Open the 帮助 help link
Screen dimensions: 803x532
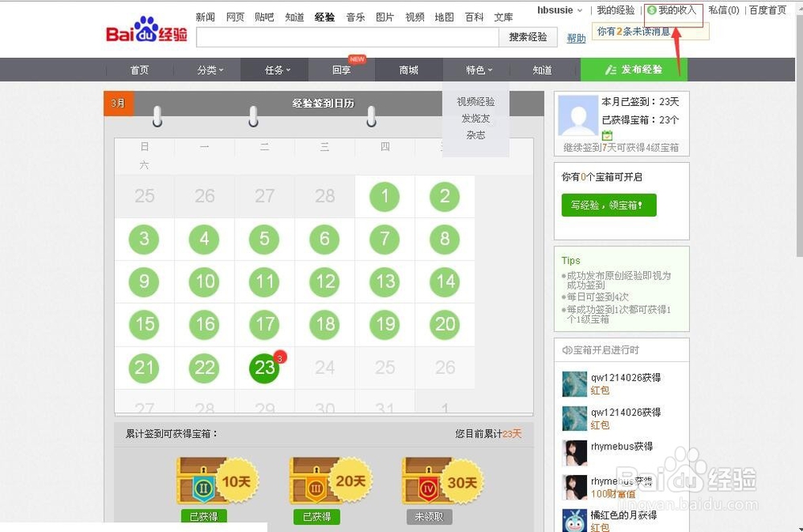click(x=577, y=38)
